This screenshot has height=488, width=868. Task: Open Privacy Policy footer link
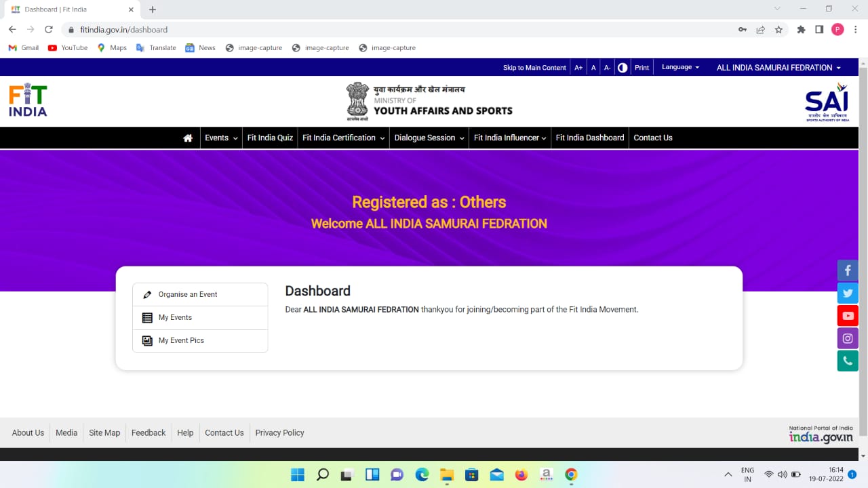(279, 432)
